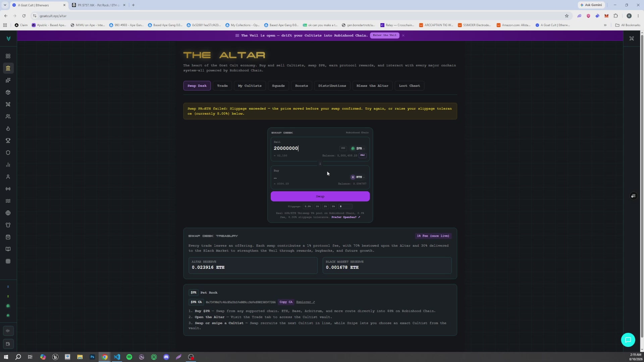644x362 pixels.
Task: Click the purple Swap button
Action: click(x=320, y=196)
